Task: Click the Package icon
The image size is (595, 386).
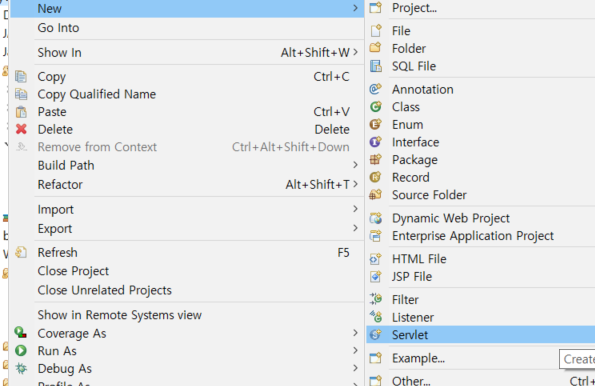Action: [376, 159]
